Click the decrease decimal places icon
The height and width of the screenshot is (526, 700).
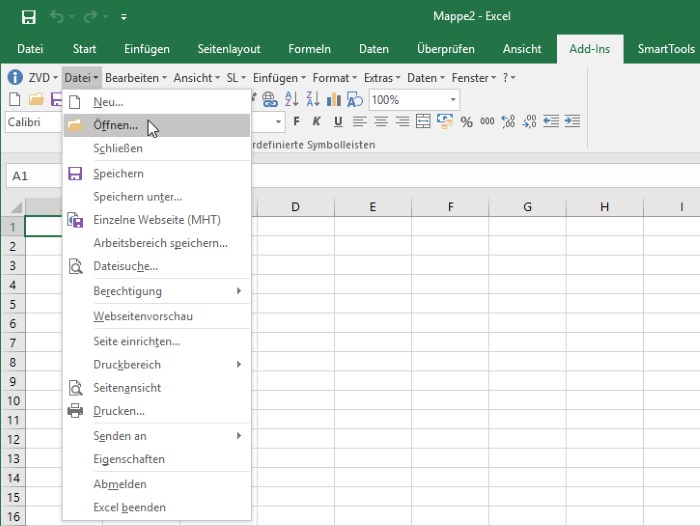pos(529,121)
